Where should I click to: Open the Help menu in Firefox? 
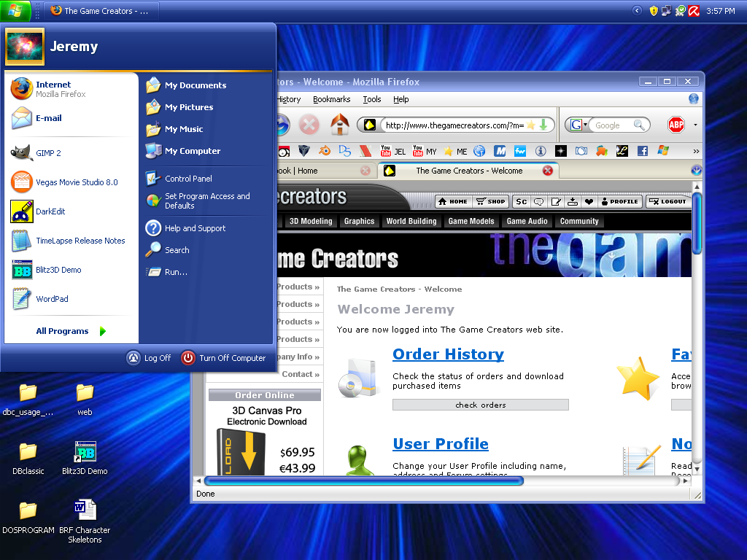pos(401,99)
